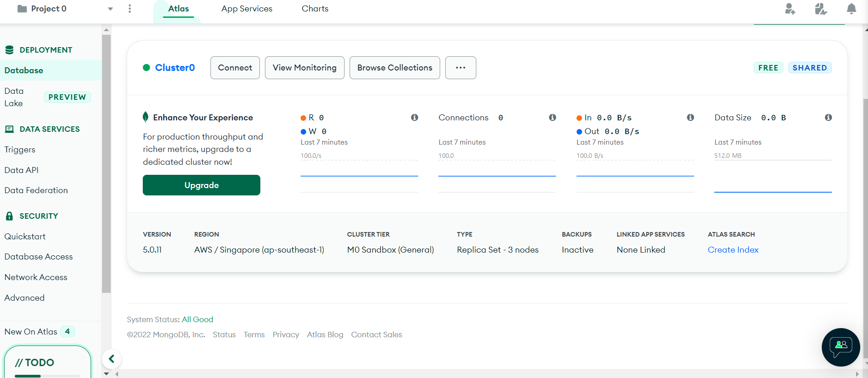Click the 'AWS / Singapore (ap-southeast-1)' region value

tap(259, 250)
